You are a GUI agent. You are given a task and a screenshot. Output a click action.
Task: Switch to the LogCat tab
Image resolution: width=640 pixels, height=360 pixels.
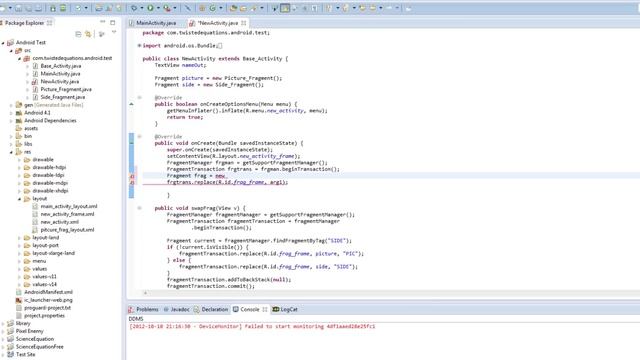285,309
